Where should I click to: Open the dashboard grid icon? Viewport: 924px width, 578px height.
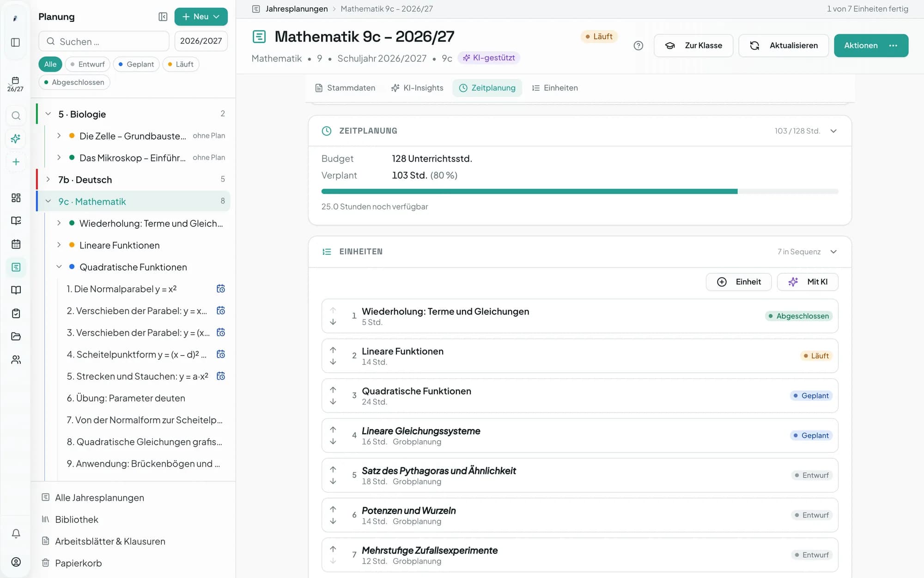point(16,198)
